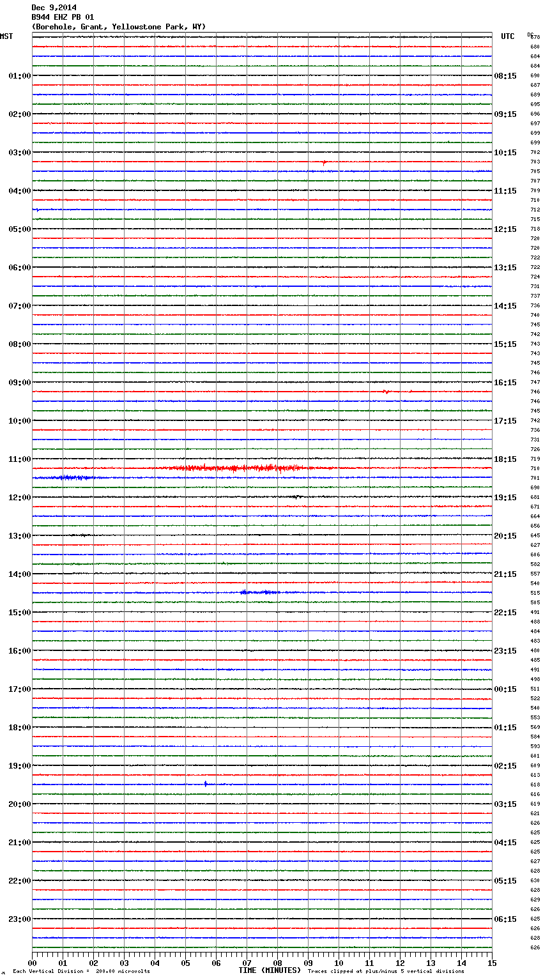Click the red spike on the 03:15 trace
This screenshot has width=543, height=980.
[325, 163]
